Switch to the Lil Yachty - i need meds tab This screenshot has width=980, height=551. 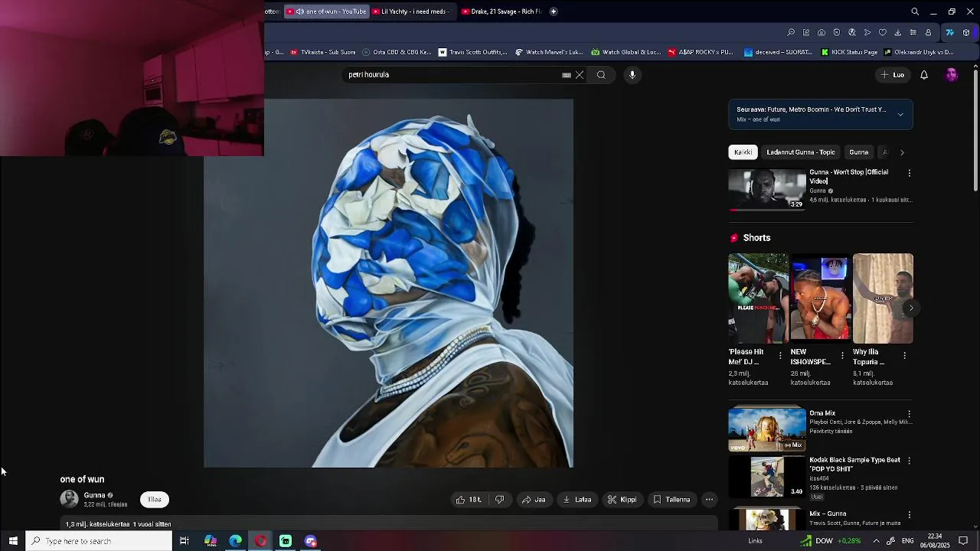pyautogui.click(x=412, y=11)
